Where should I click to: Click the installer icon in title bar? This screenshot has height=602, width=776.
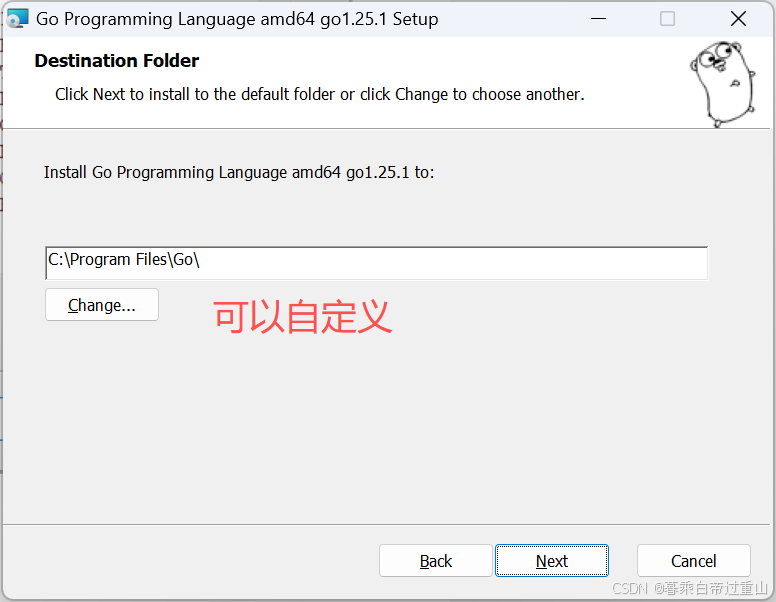tap(18, 19)
